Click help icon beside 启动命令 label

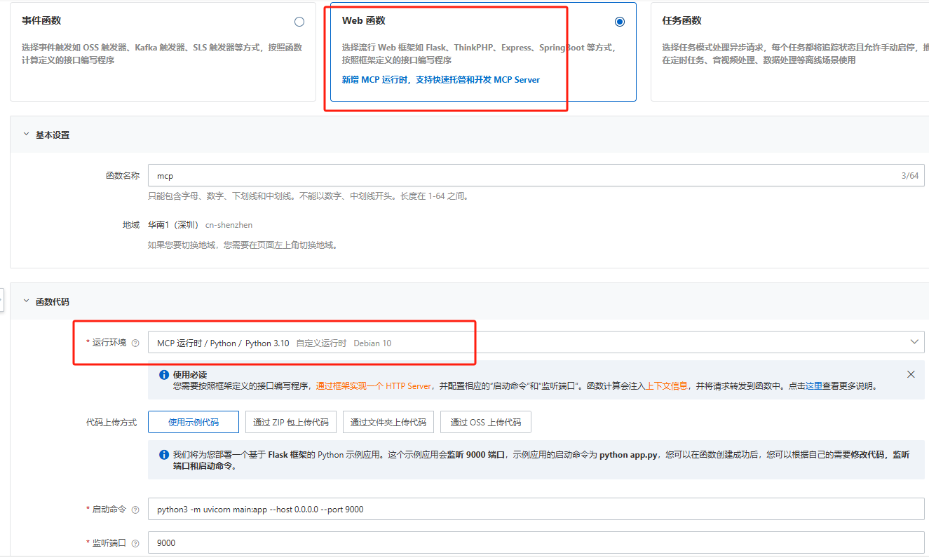[135, 510]
